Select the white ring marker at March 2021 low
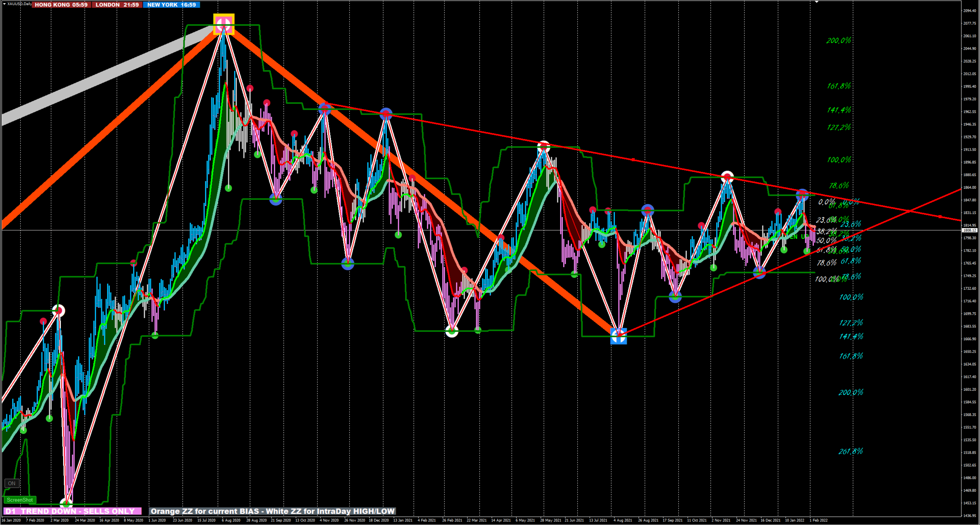The width and height of the screenshot is (980, 525). click(x=451, y=331)
